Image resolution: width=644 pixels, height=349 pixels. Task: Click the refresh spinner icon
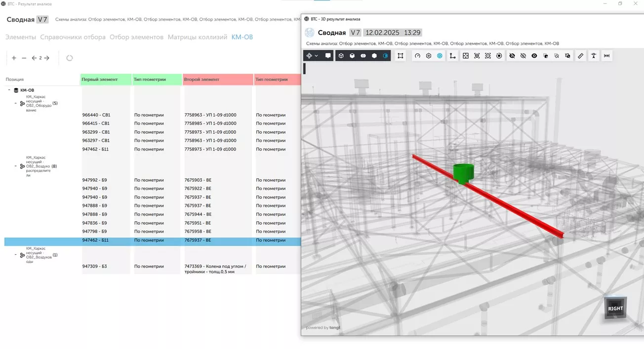[70, 58]
